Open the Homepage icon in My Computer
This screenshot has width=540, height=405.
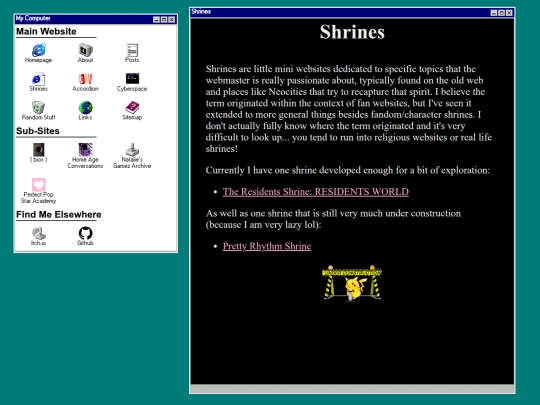tap(38, 53)
